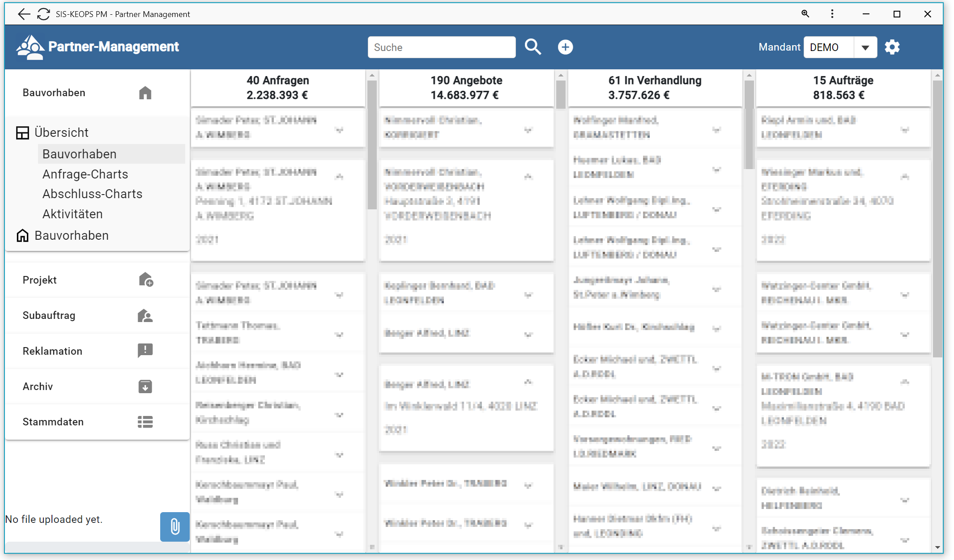
Task: Expand first card in Anfragen column
Action: (340, 130)
